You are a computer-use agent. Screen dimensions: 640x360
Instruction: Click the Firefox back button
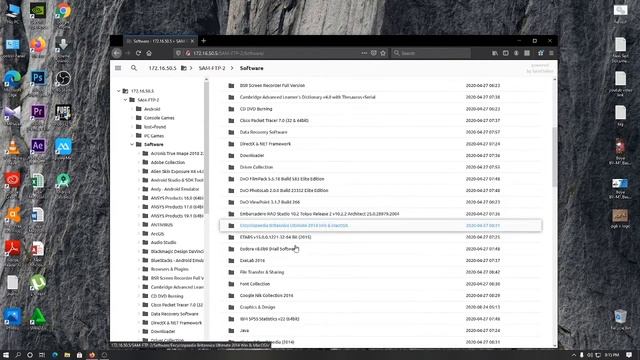pos(117,53)
